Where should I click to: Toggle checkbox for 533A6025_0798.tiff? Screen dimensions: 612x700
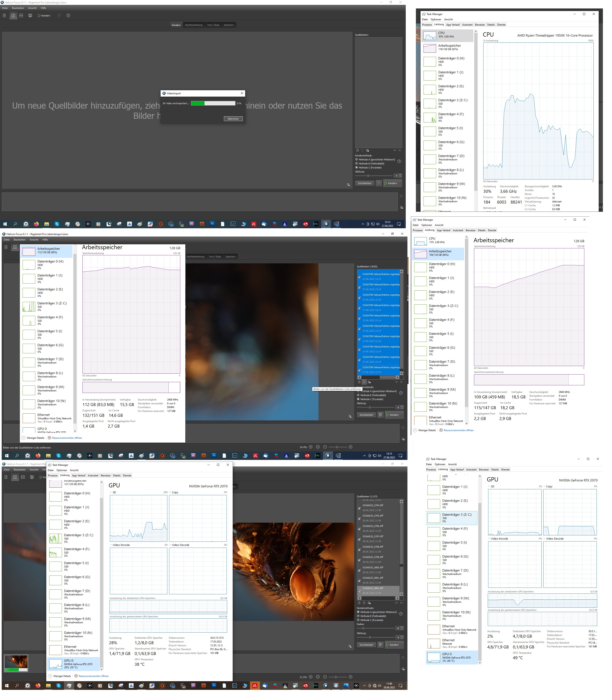pyautogui.click(x=359, y=549)
